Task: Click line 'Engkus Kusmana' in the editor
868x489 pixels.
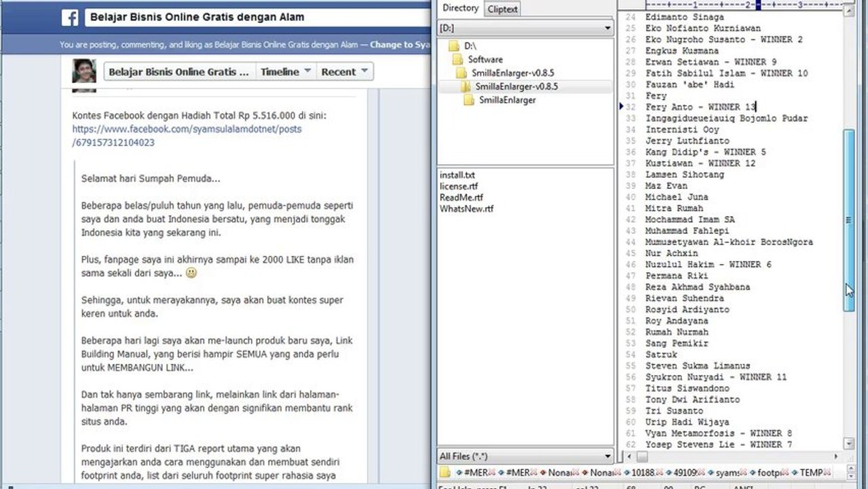Action: 682,51
